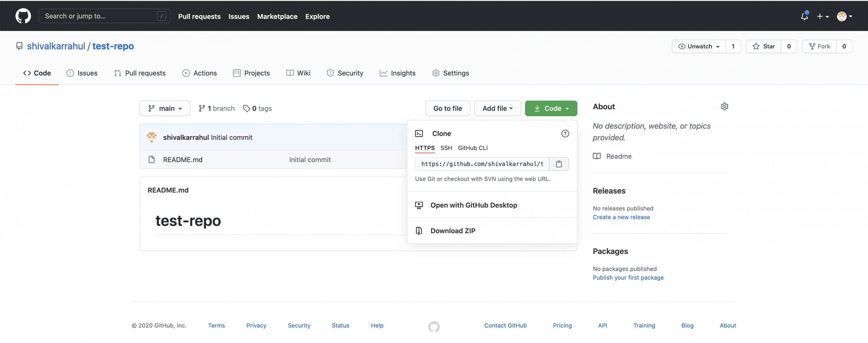
Task: Click the Search or jump to field
Action: coord(104,16)
